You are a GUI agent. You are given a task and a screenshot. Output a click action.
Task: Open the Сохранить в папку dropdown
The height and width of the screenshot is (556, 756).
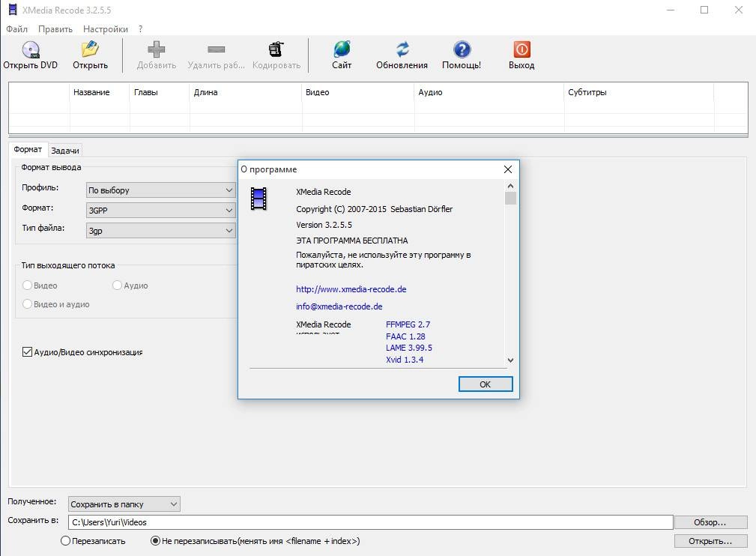pos(124,504)
